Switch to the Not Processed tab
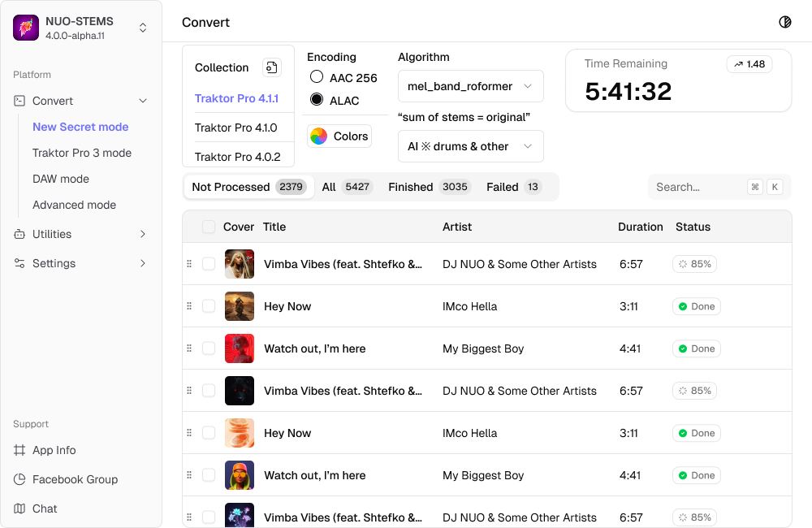 click(248, 187)
